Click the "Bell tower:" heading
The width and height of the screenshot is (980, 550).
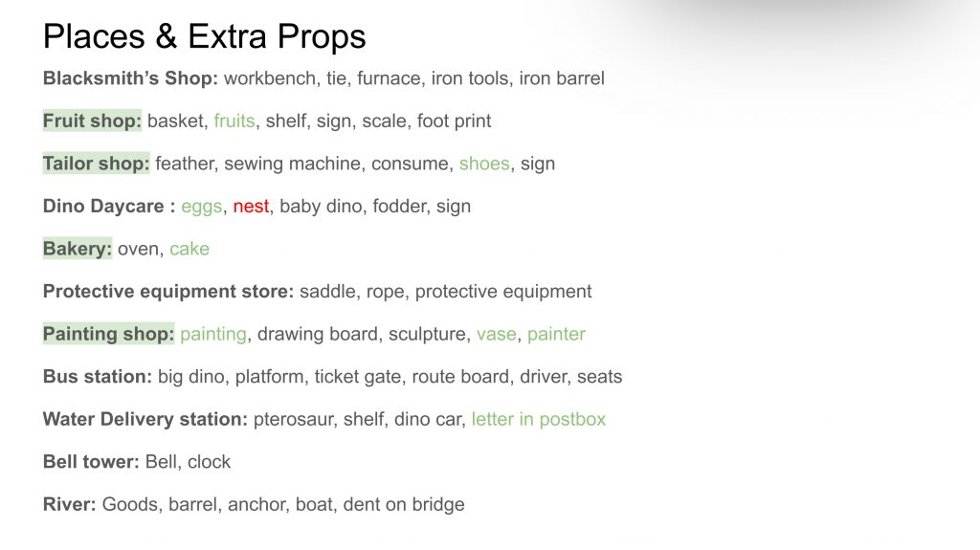tap(91, 462)
